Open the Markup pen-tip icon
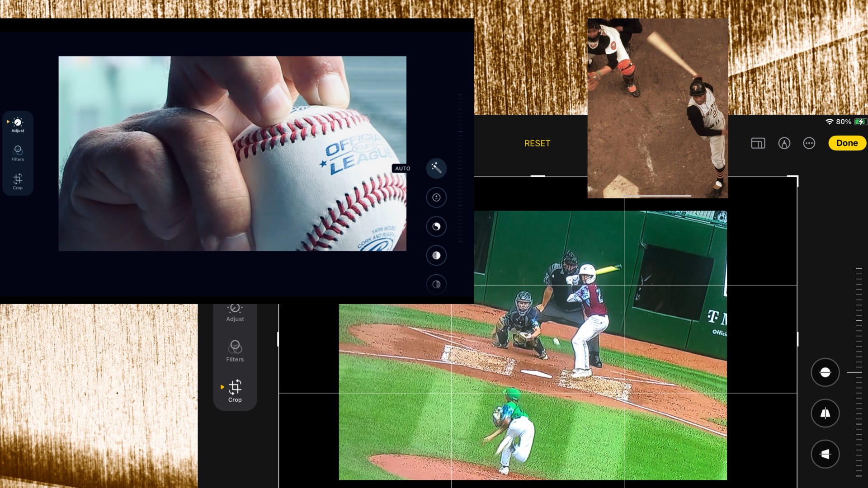This screenshot has height=488, width=868. click(x=784, y=143)
